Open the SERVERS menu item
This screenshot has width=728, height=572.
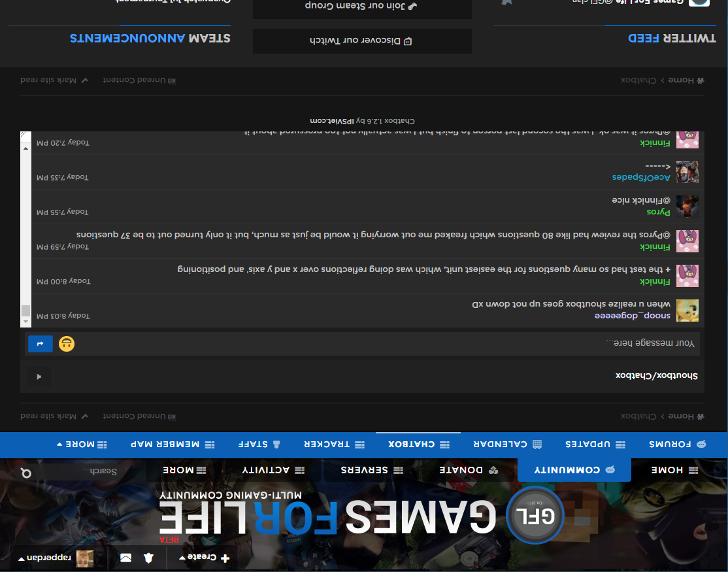(372, 470)
